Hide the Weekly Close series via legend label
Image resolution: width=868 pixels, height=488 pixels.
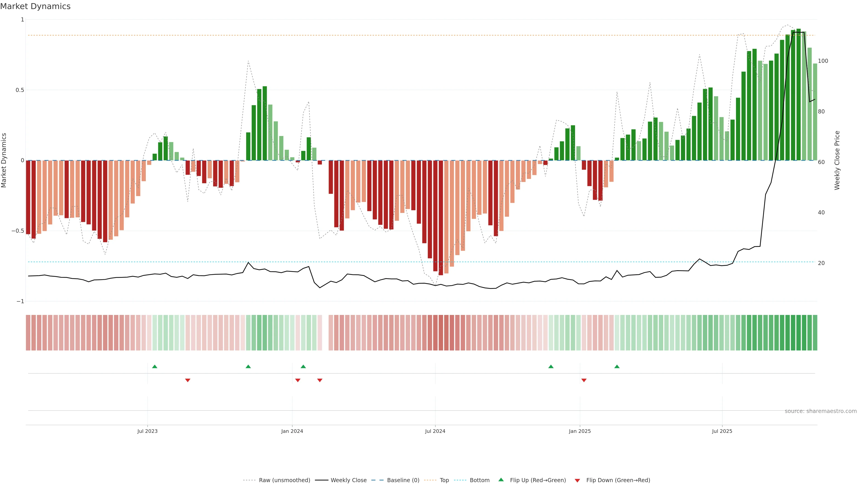348,480
